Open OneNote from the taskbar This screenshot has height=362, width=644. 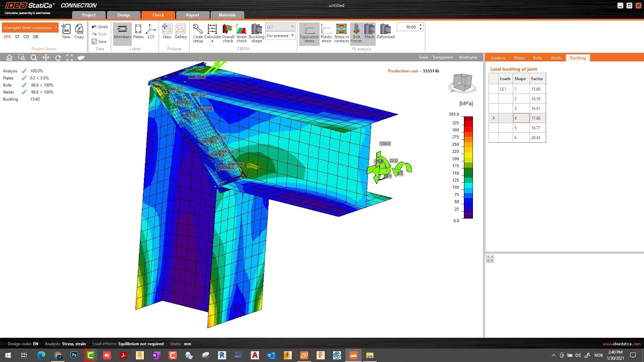(x=156, y=355)
